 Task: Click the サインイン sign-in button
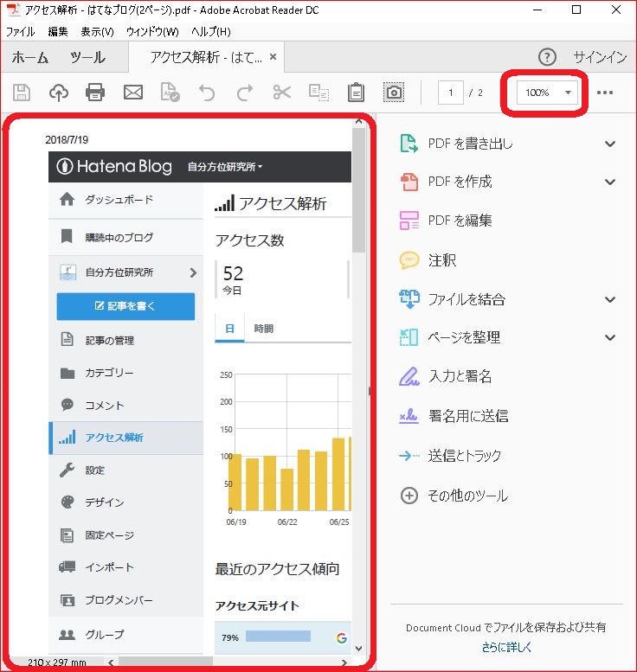pos(600,57)
